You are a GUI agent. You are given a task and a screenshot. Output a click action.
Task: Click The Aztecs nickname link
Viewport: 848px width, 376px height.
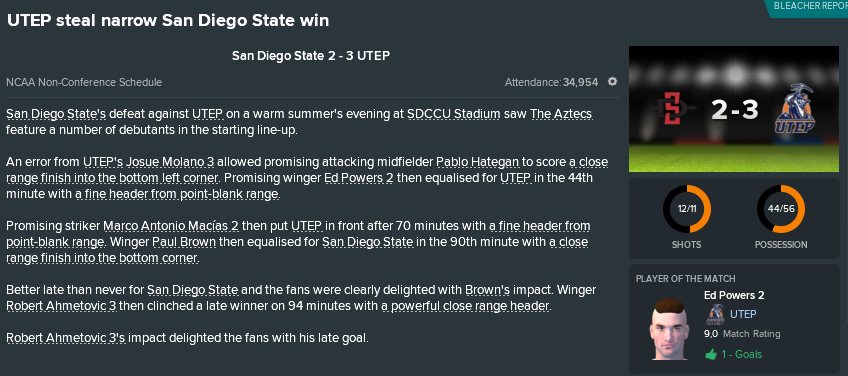(561, 114)
